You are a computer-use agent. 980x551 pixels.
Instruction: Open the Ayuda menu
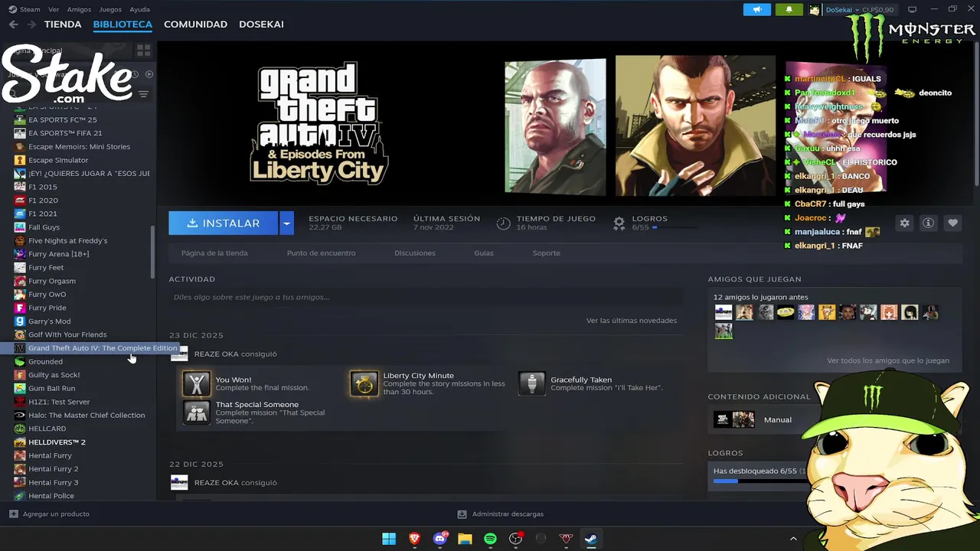tap(140, 10)
